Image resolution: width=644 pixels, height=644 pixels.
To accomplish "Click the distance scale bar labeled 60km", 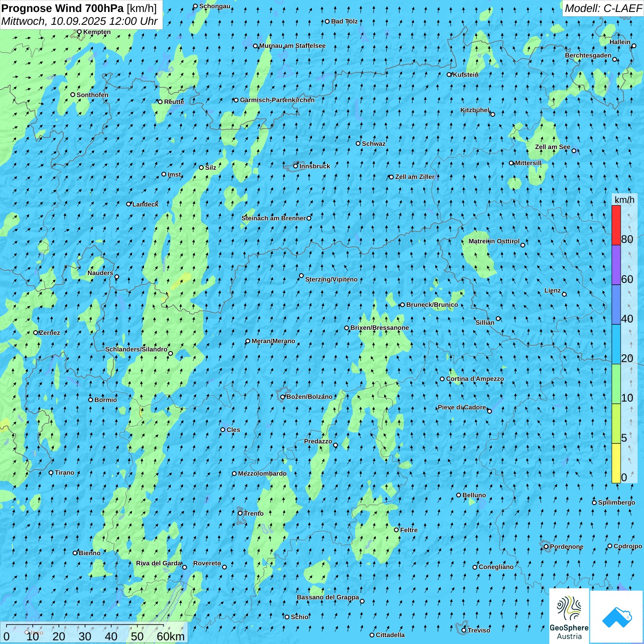I will coord(94,633).
